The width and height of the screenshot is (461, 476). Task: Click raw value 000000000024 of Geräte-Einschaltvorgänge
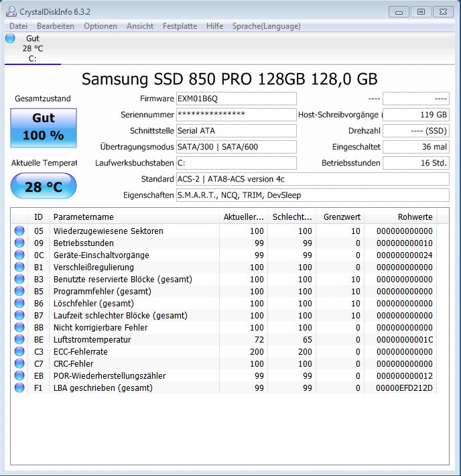[x=405, y=255]
